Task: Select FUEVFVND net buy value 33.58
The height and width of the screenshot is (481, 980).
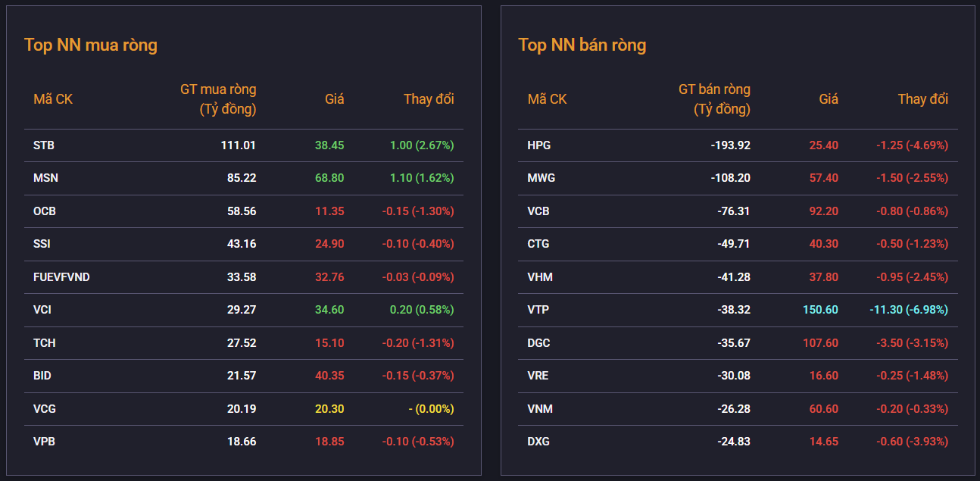Action: [242, 277]
